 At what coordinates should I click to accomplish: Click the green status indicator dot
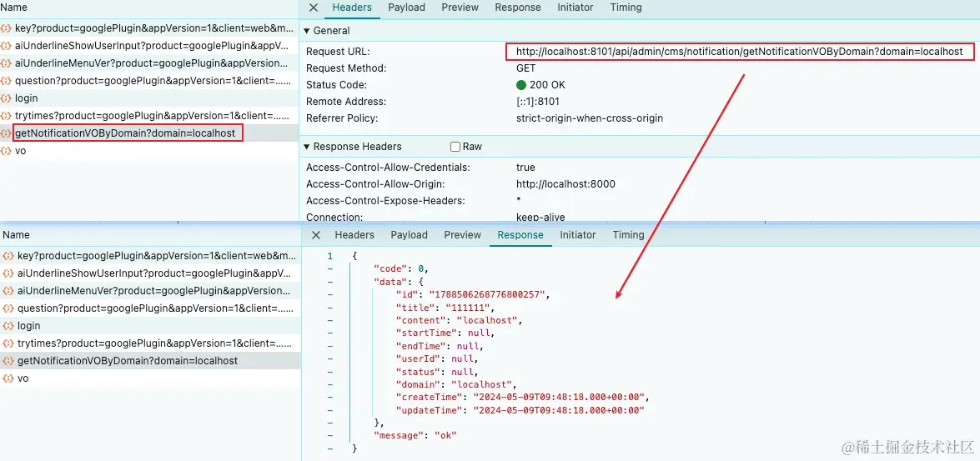(521, 85)
